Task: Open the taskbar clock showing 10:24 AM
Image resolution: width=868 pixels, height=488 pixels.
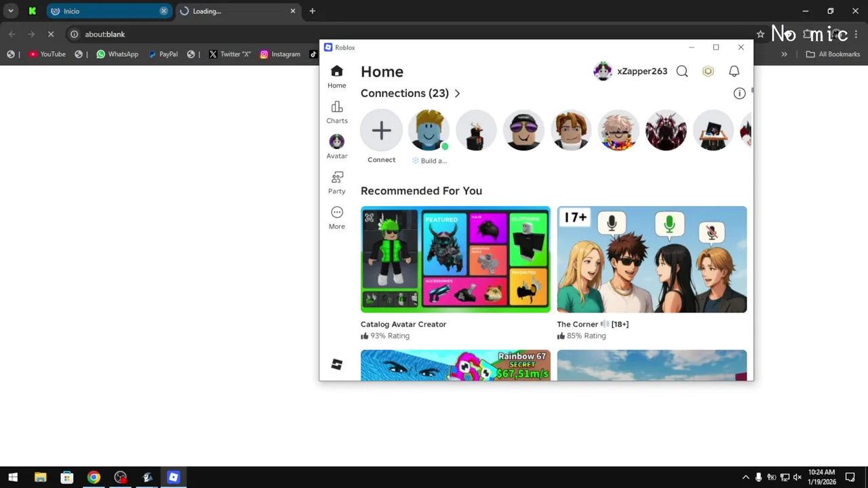Action: [x=821, y=477]
